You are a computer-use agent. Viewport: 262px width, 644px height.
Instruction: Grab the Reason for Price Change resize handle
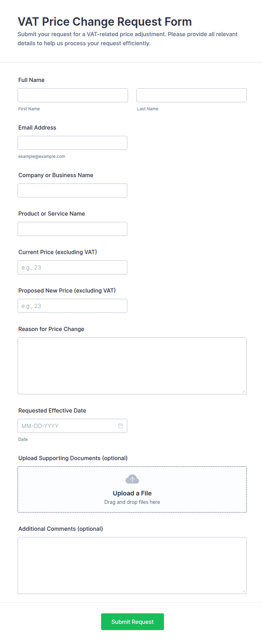pyautogui.click(x=244, y=391)
